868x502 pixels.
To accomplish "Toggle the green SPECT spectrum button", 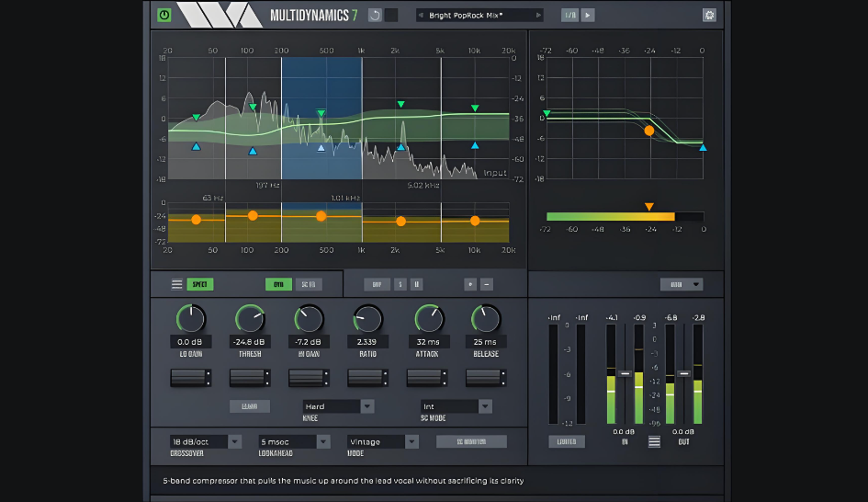I will tap(200, 285).
